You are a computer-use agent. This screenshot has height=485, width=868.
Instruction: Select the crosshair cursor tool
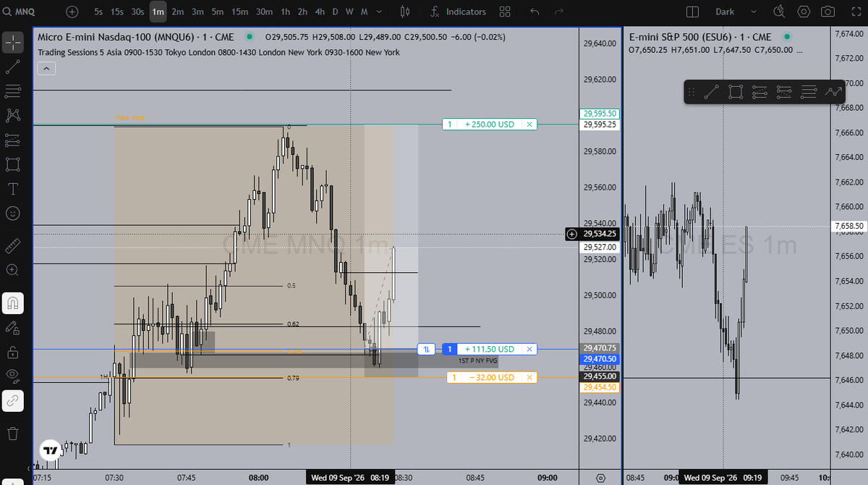point(12,42)
